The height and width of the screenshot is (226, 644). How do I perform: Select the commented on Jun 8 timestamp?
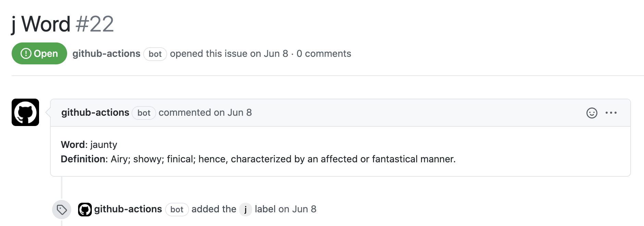(x=205, y=112)
